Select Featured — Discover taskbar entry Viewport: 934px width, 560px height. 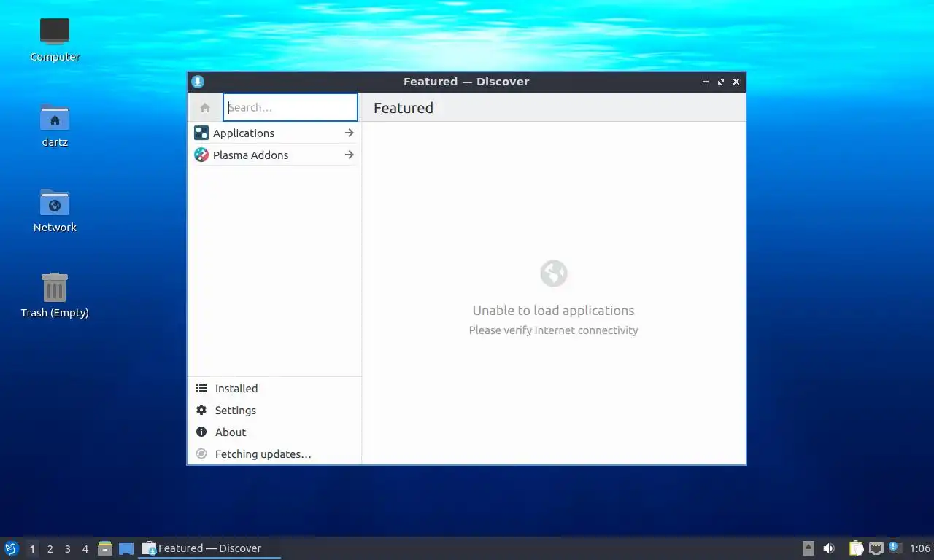point(209,548)
